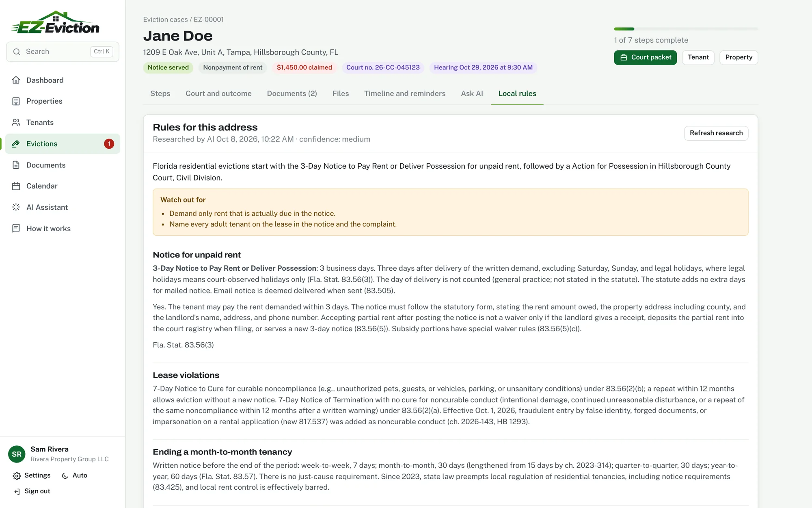Viewport: 812px width, 508px height.
Task: Click Sam Rivera profile name
Action: 50,449
